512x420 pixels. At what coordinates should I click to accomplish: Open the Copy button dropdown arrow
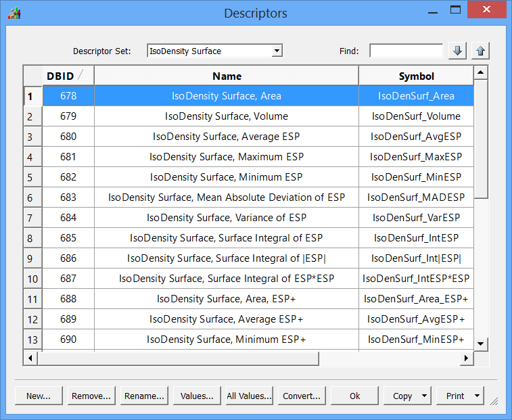click(424, 396)
